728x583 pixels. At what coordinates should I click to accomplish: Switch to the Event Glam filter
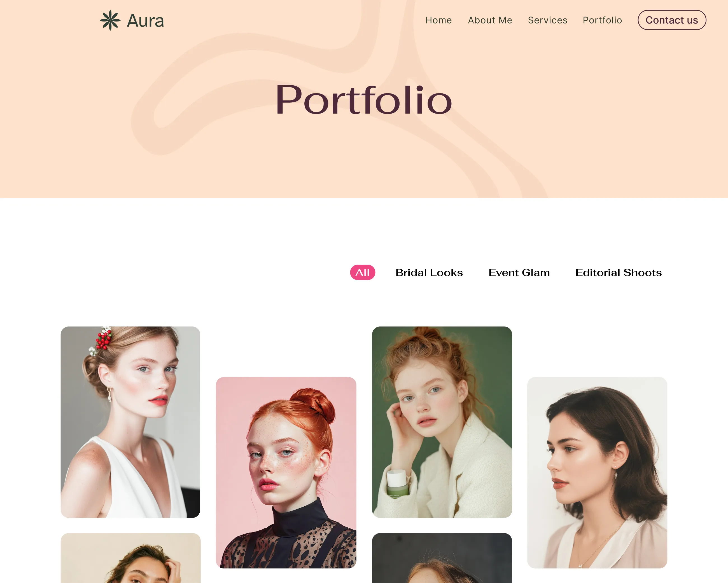519,272
